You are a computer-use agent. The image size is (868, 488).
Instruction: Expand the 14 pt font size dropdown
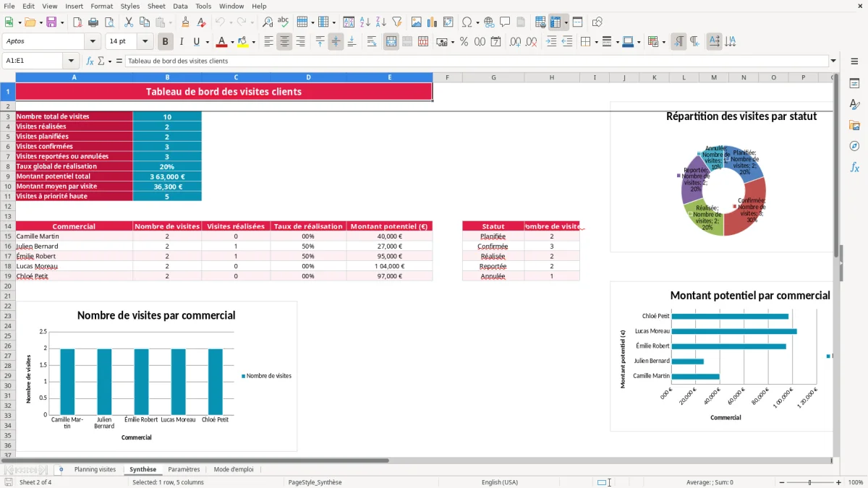tap(145, 42)
